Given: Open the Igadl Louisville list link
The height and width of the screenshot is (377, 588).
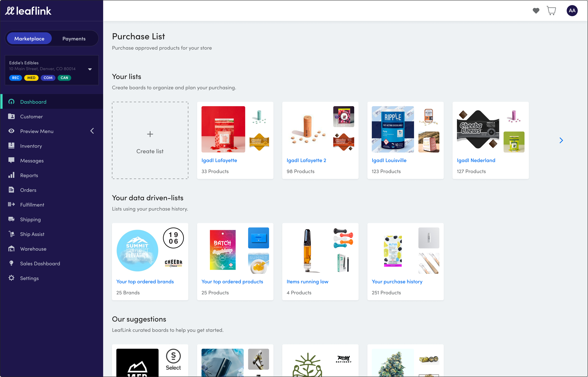Looking at the screenshot, I should (x=389, y=160).
